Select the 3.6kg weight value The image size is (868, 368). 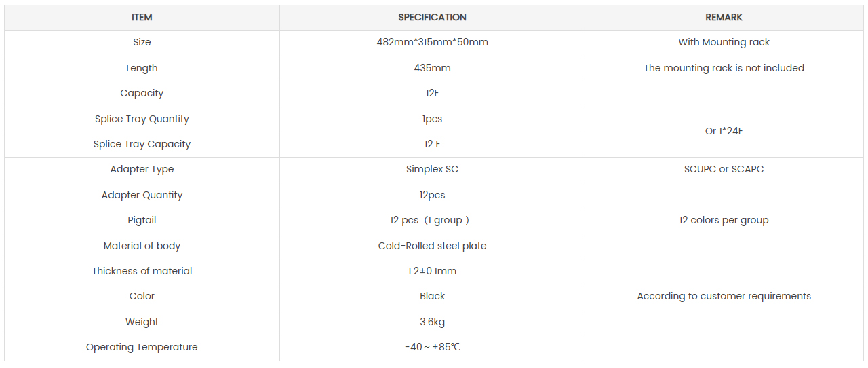432,322
